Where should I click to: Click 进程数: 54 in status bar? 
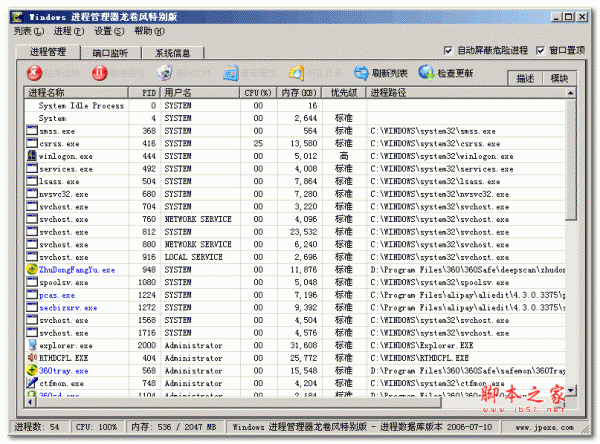click(37, 427)
